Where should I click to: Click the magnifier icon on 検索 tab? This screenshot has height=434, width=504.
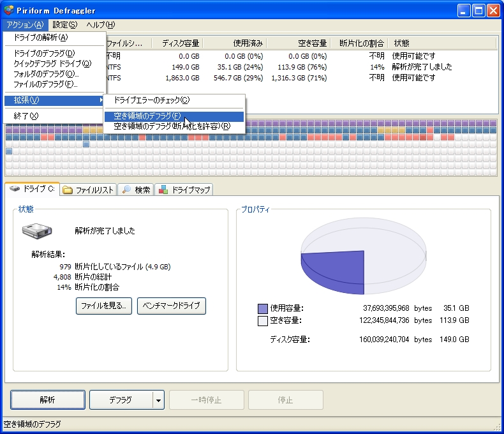pos(127,190)
